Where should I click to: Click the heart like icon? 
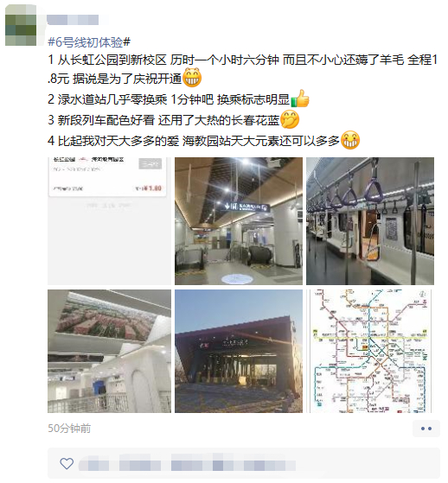pyautogui.click(x=67, y=464)
